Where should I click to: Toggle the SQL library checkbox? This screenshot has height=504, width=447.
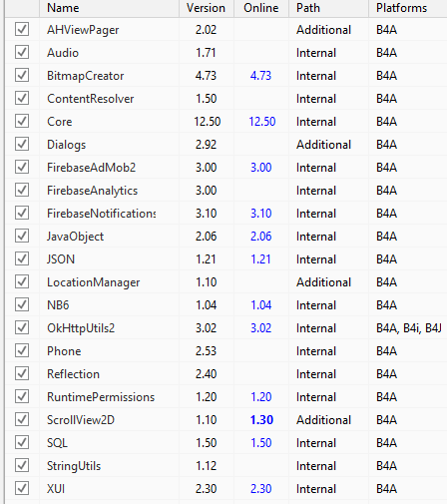pos(22,442)
